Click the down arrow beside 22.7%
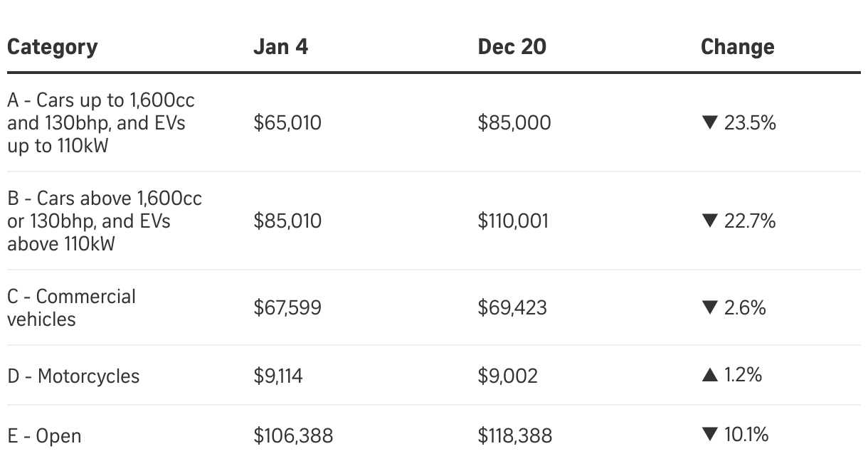Viewport: 868px width, 471px height. 709,221
